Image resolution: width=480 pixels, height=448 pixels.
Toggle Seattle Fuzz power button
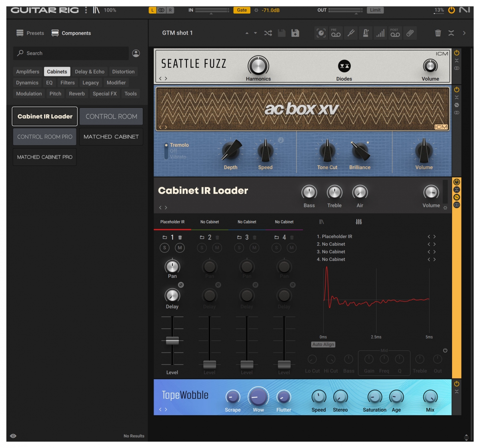click(457, 53)
